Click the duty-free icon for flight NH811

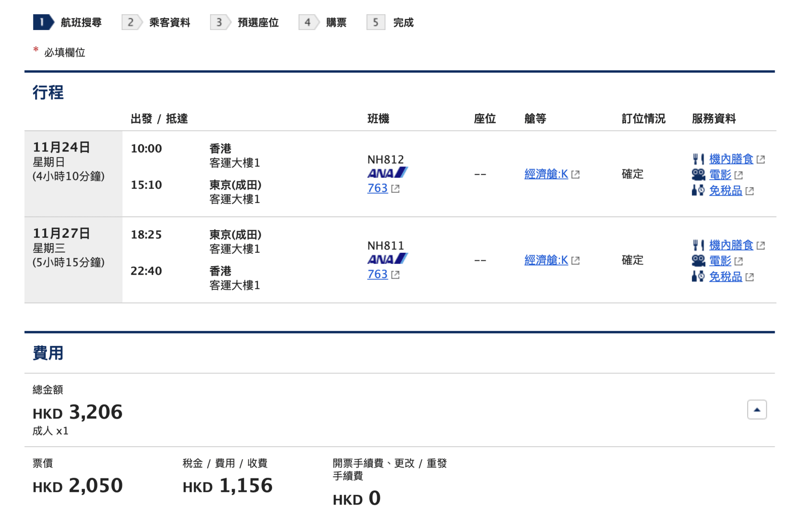[698, 276]
